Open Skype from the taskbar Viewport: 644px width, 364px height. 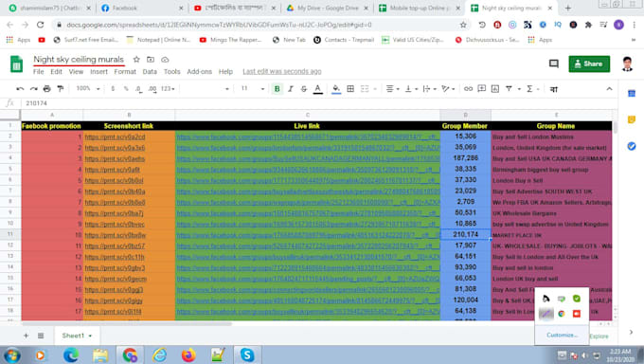tap(247, 355)
